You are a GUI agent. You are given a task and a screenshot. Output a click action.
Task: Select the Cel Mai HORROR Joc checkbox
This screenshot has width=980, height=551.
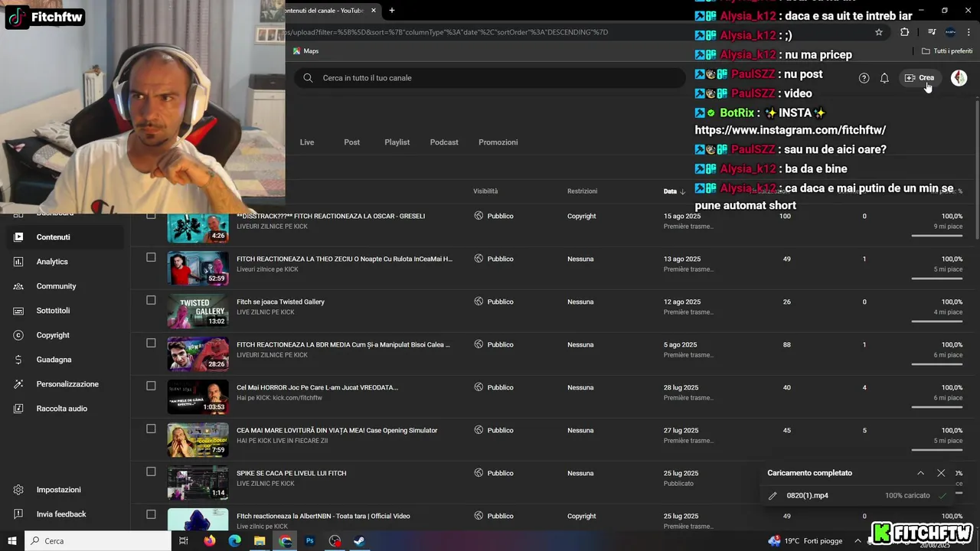[x=151, y=386]
